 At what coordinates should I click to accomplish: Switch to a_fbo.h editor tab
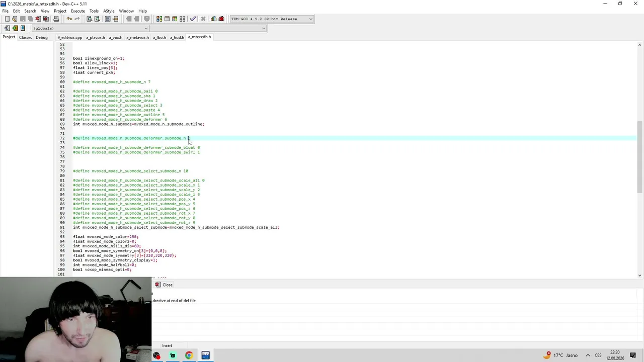159,37
